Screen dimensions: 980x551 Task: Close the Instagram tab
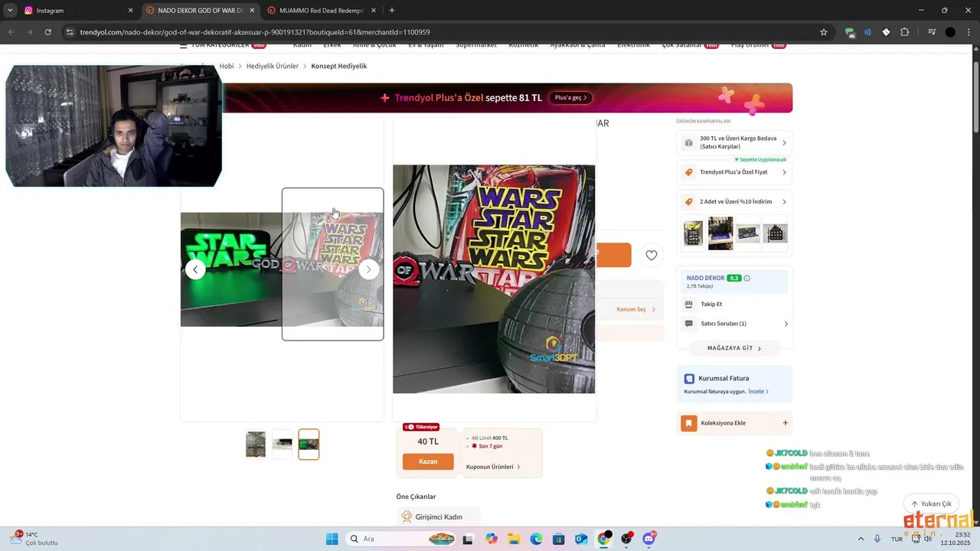point(130,11)
